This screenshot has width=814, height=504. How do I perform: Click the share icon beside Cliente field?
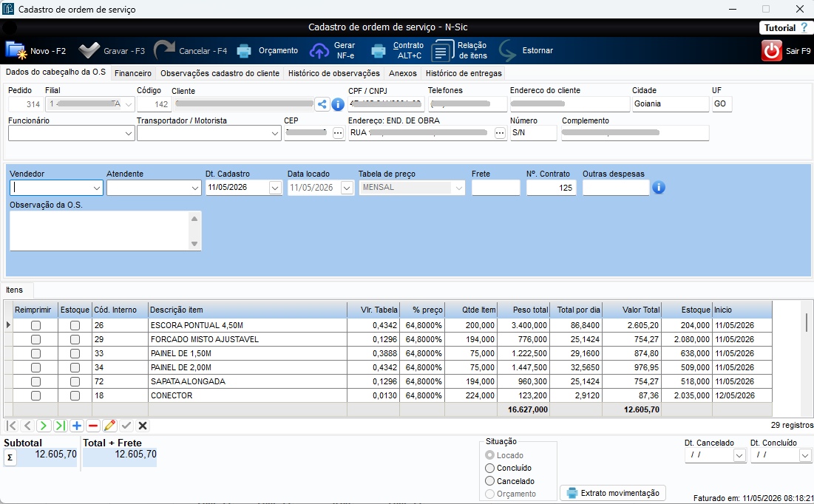coord(322,104)
